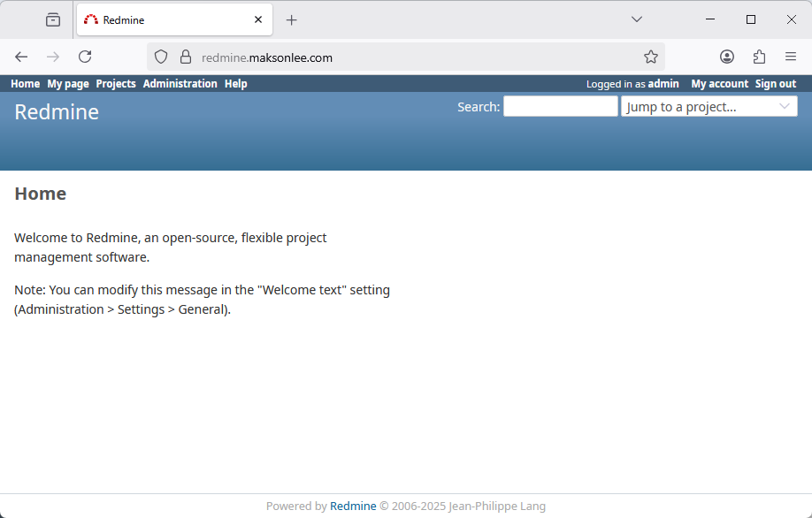Expand the list all tabs chevron

pyautogui.click(x=637, y=19)
